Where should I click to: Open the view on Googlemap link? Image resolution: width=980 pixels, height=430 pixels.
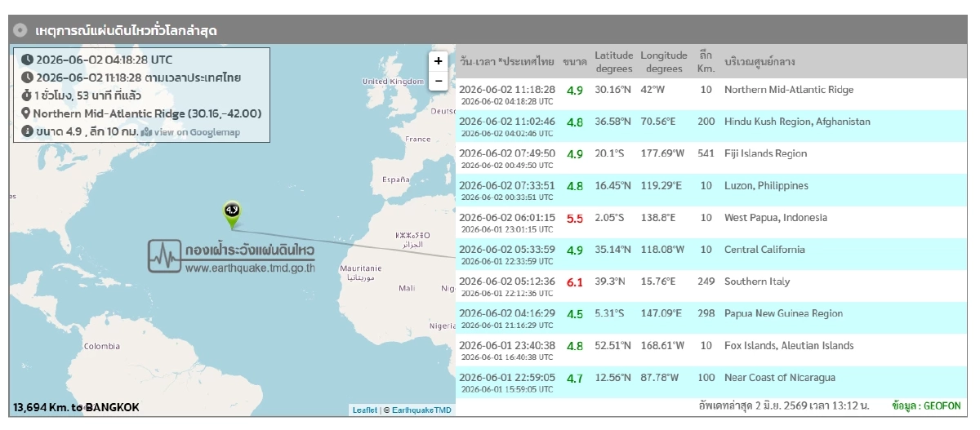(x=197, y=131)
